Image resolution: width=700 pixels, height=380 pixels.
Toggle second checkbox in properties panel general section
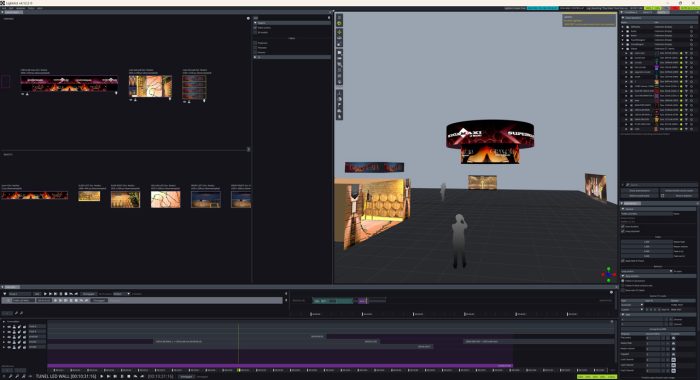pos(623,231)
